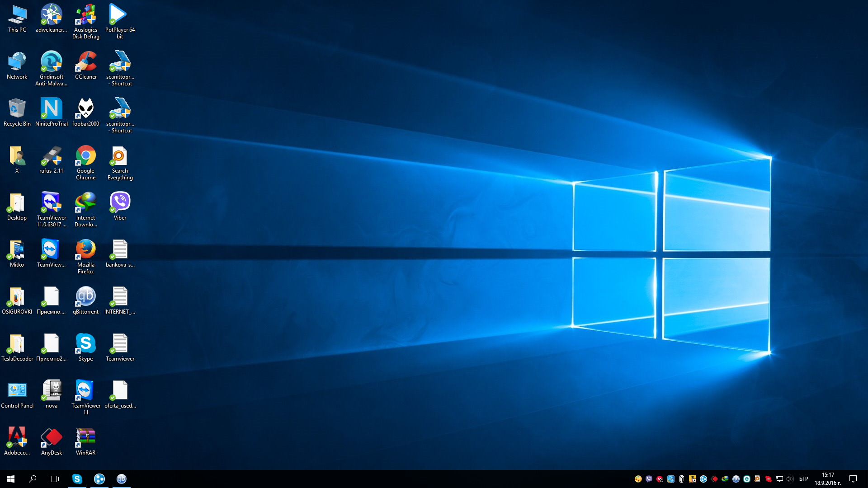The width and height of the screenshot is (868, 488).
Task: Launch Google Chrome from desktop
Action: [86, 163]
